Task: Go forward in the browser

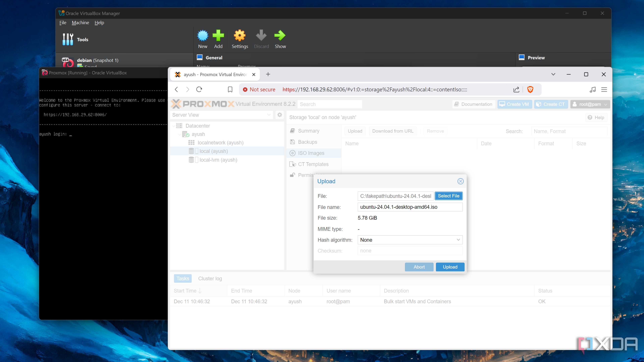Action: point(188,89)
